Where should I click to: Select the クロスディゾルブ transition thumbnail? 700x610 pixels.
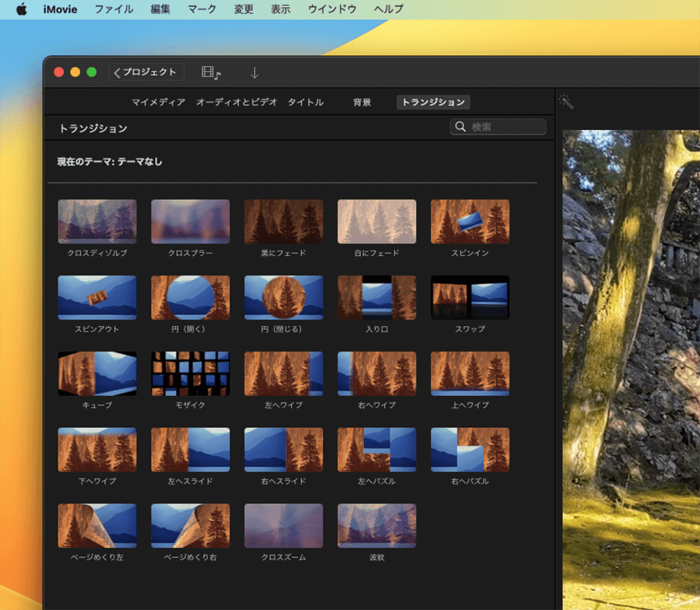click(x=97, y=222)
